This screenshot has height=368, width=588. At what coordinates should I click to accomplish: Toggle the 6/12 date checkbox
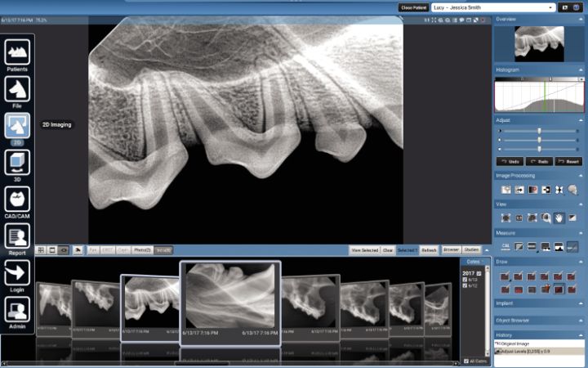click(x=465, y=286)
